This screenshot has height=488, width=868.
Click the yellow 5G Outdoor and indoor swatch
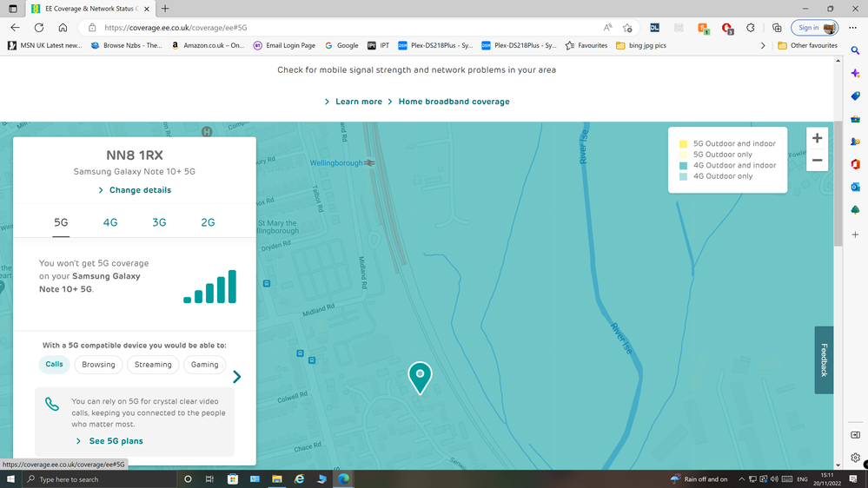(683, 144)
